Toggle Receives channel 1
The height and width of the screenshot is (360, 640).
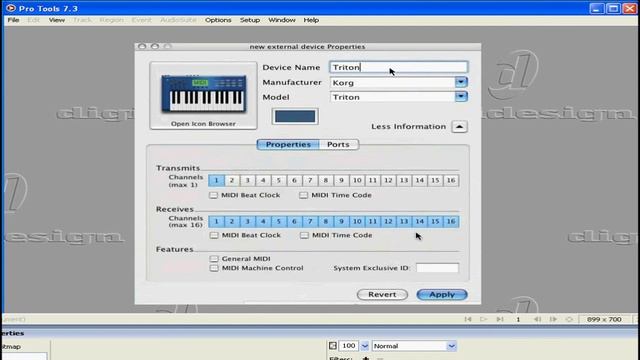[x=216, y=221]
